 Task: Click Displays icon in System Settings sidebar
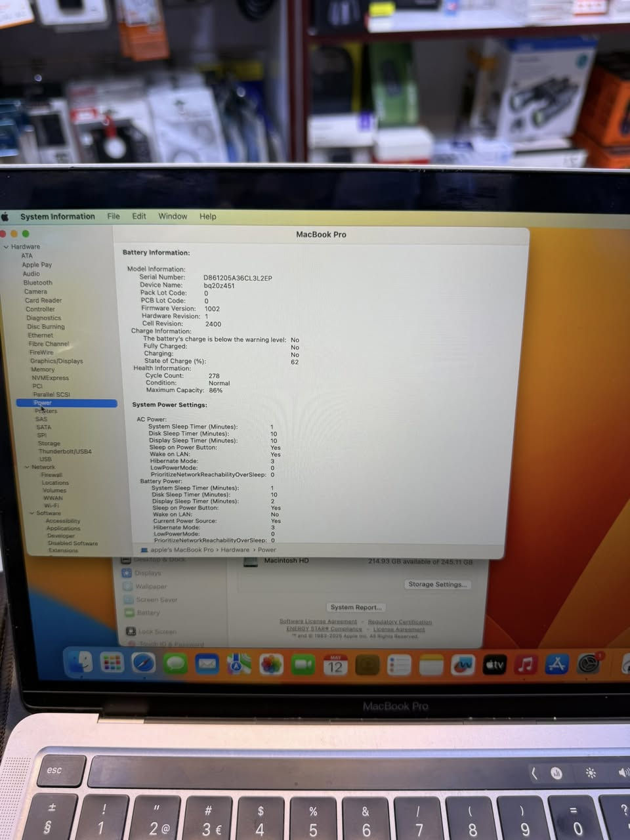pos(127,573)
